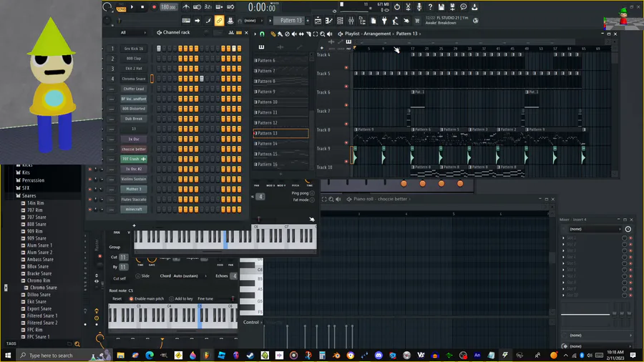Viewport: 644px width, 362px height.
Task: Click the render export icon
Action: click(x=452, y=7)
